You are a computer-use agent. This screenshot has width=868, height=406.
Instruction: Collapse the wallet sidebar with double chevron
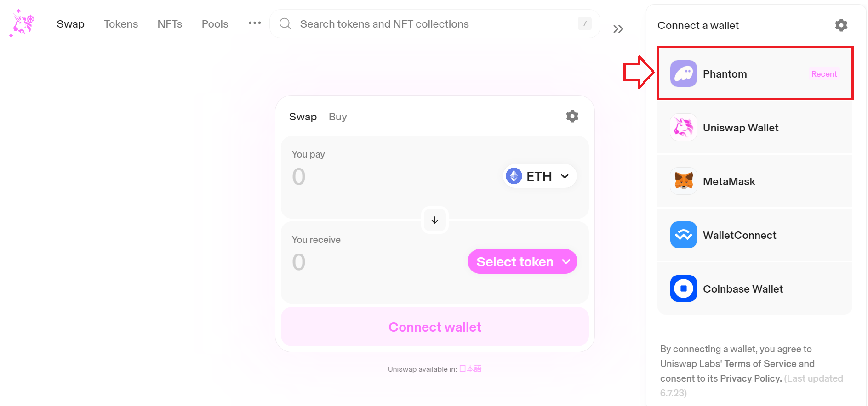618,28
